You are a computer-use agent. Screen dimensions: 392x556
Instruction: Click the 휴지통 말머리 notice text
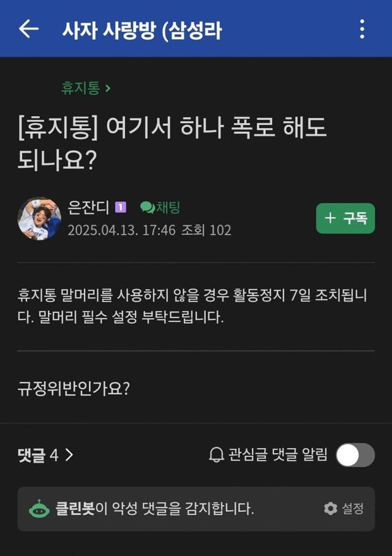pos(192,307)
